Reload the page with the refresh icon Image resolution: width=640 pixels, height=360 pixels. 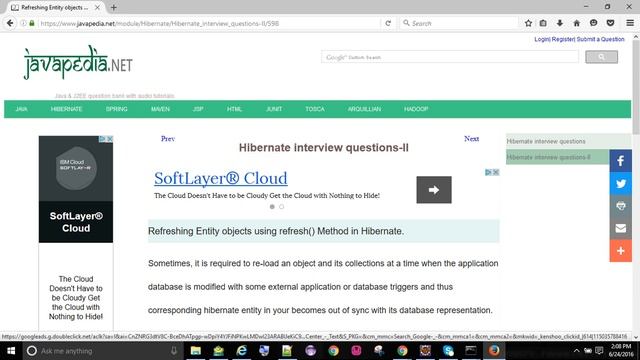(x=388, y=23)
